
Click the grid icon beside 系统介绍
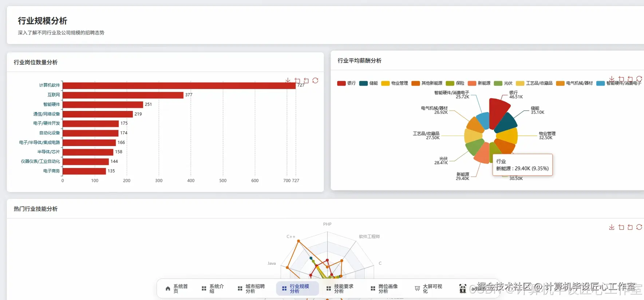tap(204, 289)
